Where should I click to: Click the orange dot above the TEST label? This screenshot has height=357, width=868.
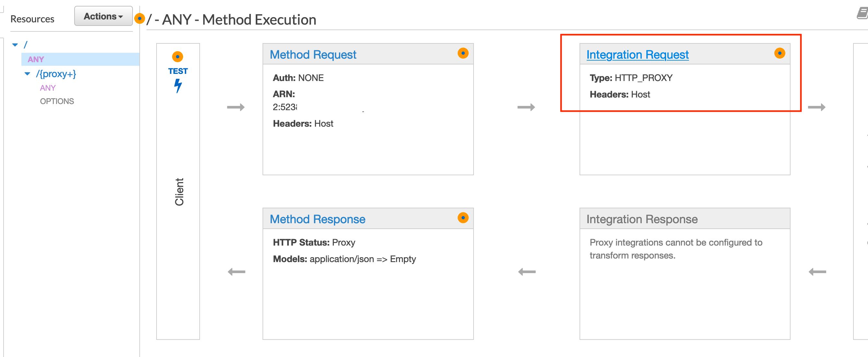(178, 56)
